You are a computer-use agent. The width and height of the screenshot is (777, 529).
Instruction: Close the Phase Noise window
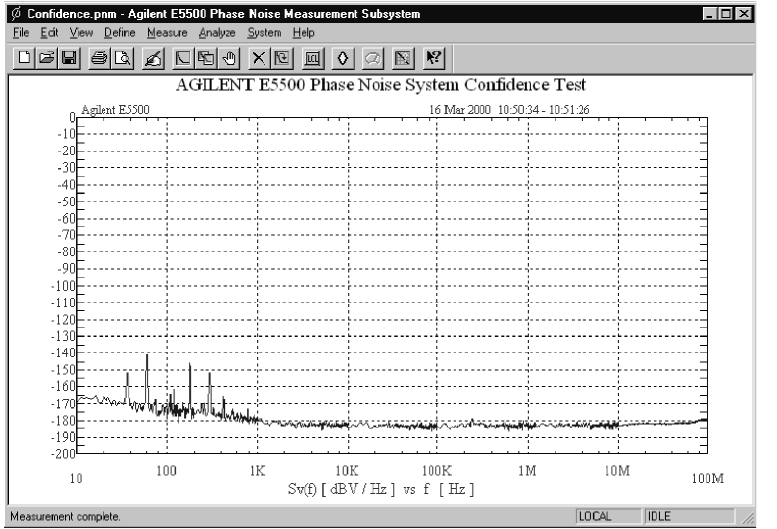coord(743,14)
